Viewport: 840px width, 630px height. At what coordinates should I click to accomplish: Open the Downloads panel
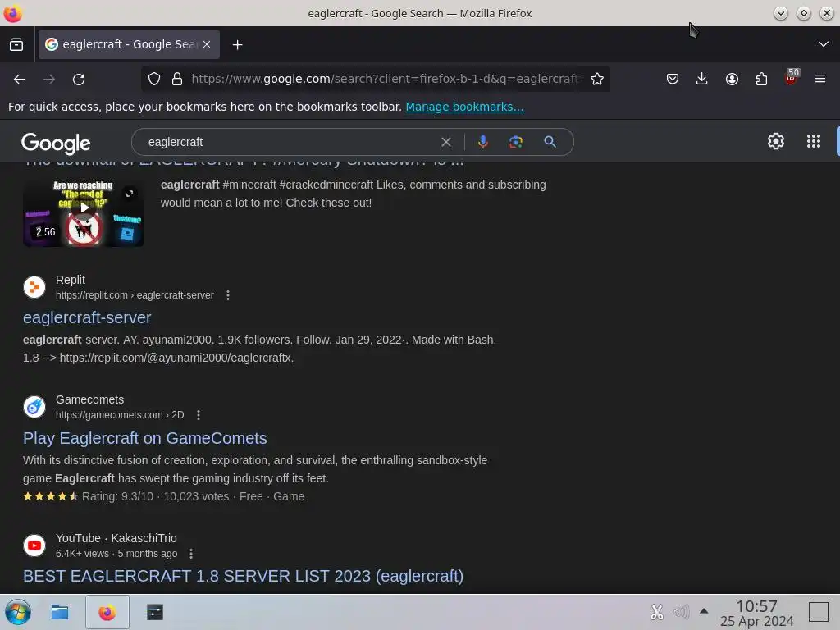702,80
